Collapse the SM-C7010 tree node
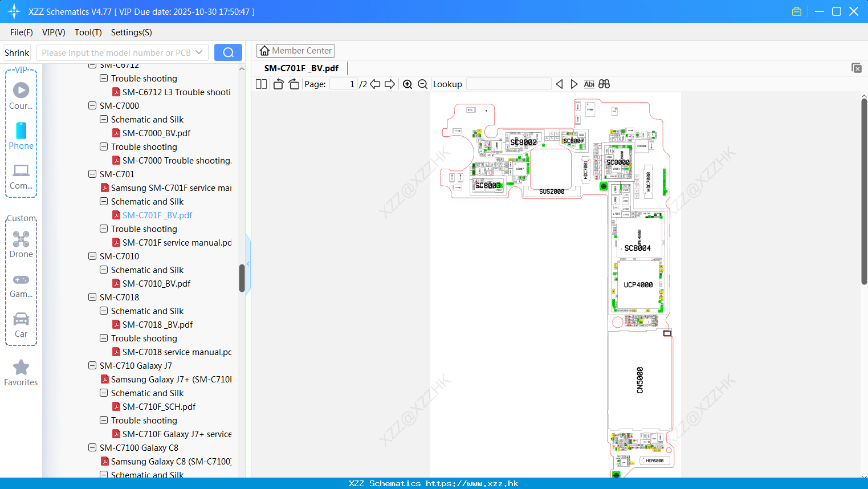Viewport: 868px width, 489px height. coord(92,256)
